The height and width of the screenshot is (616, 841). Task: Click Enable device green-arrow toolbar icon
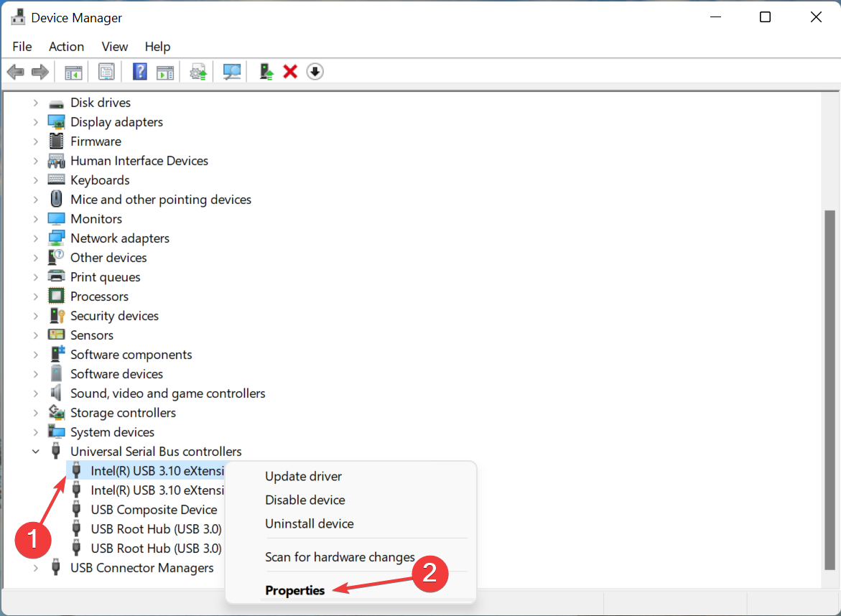point(266,72)
